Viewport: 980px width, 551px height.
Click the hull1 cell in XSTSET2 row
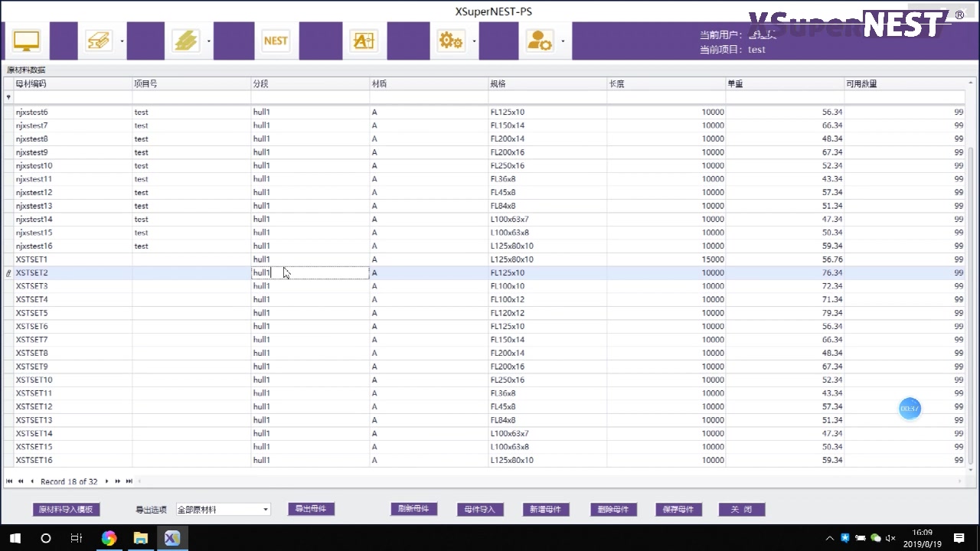pyautogui.click(x=310, y=272)
